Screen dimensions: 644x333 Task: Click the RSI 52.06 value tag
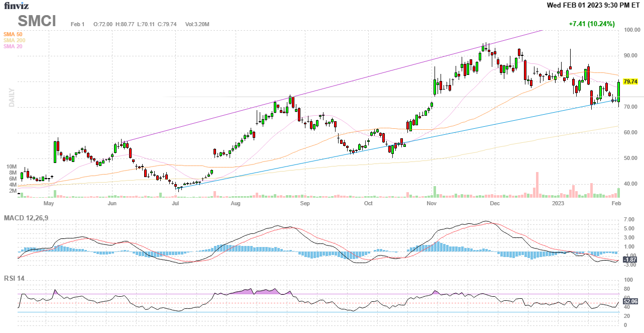pos(630,301)
